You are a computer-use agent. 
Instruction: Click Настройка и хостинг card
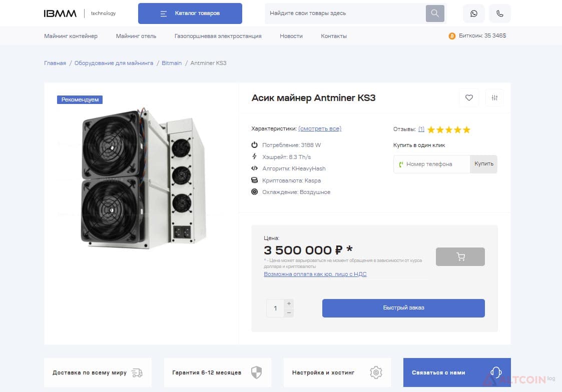[337, 372]
